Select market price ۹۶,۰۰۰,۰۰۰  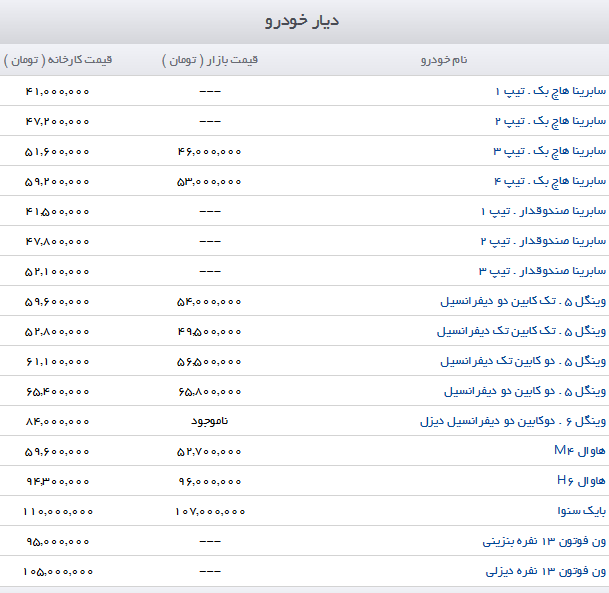210,482
